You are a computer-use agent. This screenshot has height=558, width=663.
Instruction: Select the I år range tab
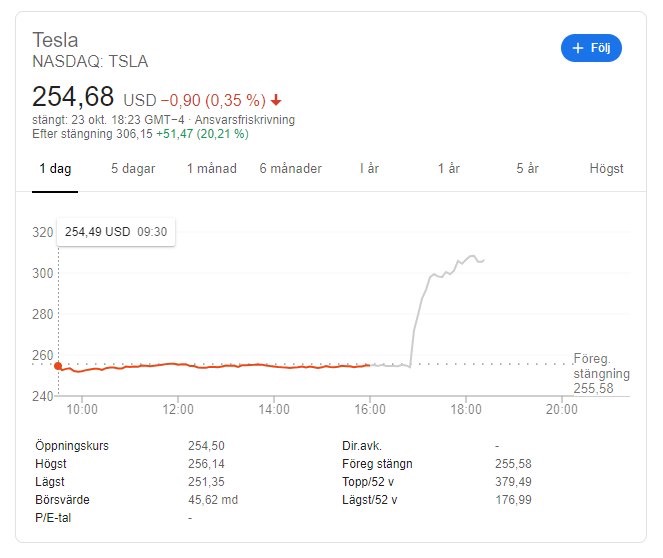pos(369,169)
